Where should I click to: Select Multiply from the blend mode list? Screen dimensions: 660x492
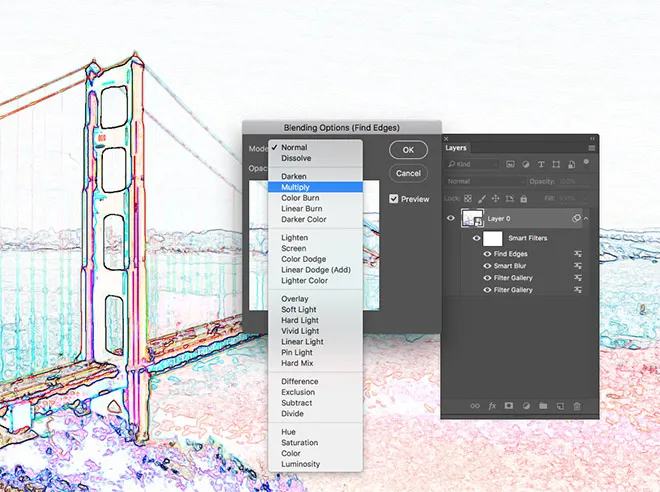(x=295, y=187)
